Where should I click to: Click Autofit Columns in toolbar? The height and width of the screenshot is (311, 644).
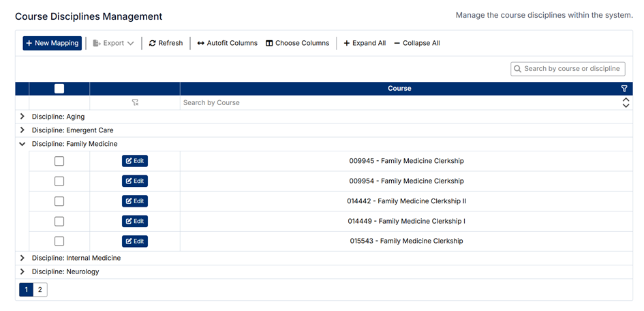[228, 43]
